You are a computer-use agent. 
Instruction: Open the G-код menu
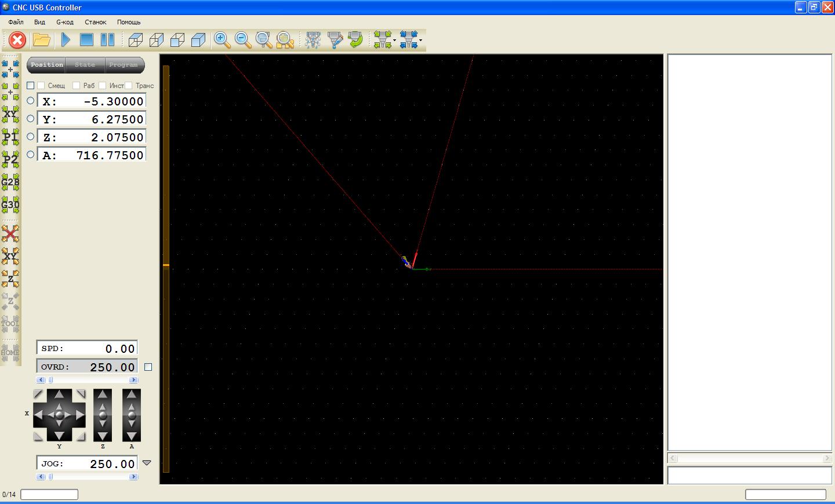65,22
